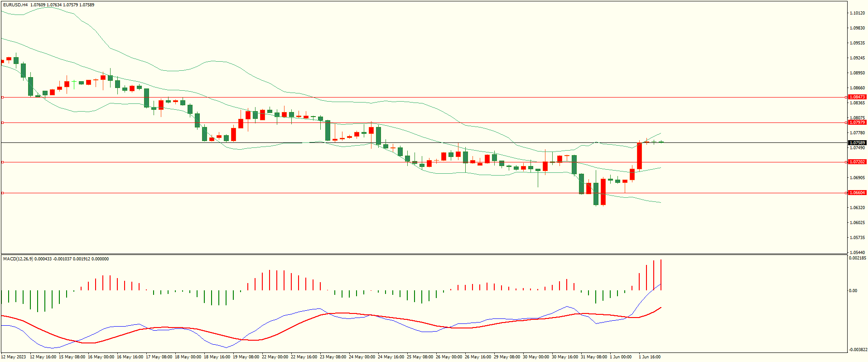Image resolution: width=868 pixels, height=362 pixels.
Task: Click the 1 Jun 16:00 time label
Action: click(x=650, y=357)
